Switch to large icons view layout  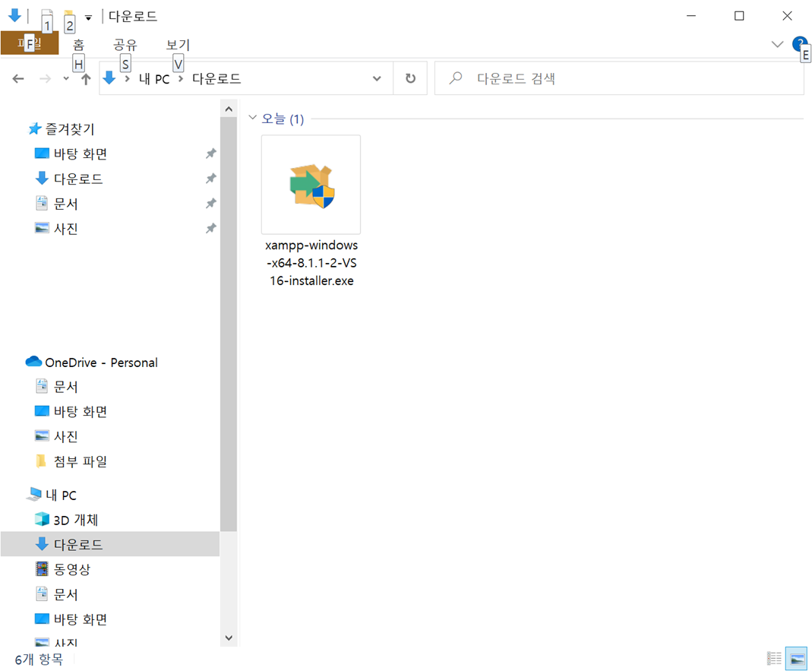(797, 659)
